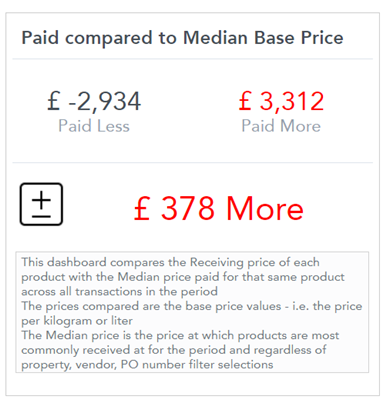Click the line 'The prices compared are the base price'
Viewport: 389px width, 399px height.
(192, 306)
